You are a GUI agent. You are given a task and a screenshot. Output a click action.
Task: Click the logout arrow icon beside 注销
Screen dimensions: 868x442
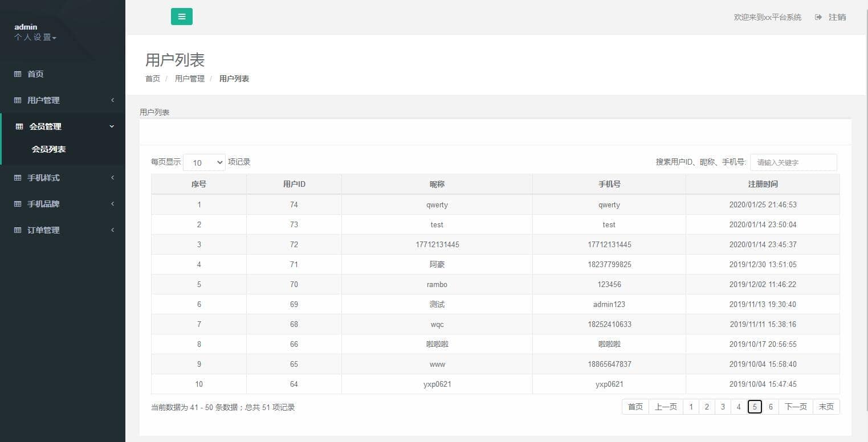click(818, 17)
